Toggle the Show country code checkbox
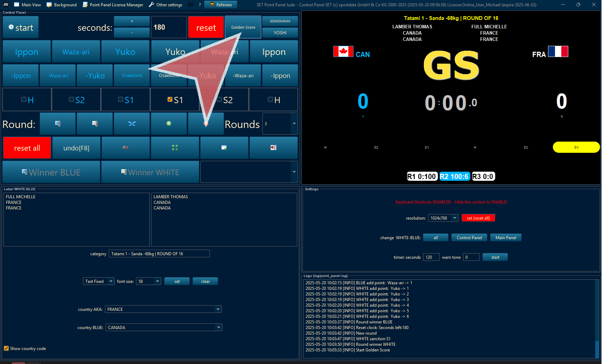The width and height of the screenshot is (605, 364). point(6,348)
